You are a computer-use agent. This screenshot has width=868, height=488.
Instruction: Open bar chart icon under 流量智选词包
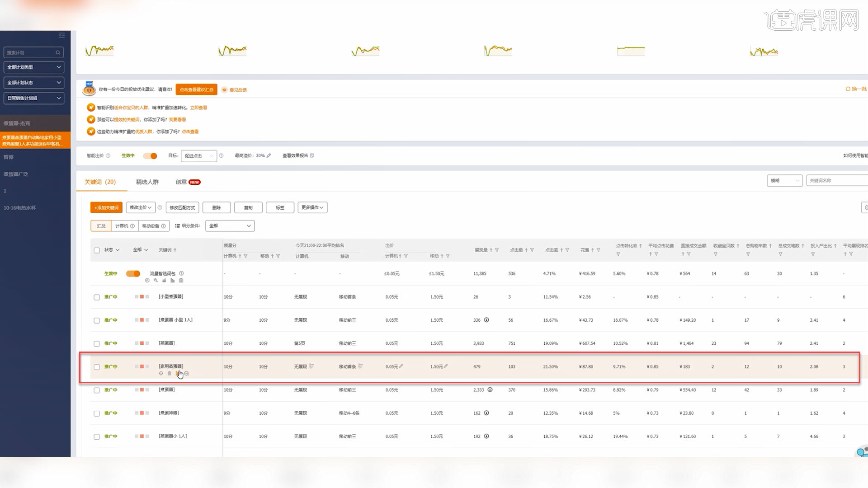point(172,280)
